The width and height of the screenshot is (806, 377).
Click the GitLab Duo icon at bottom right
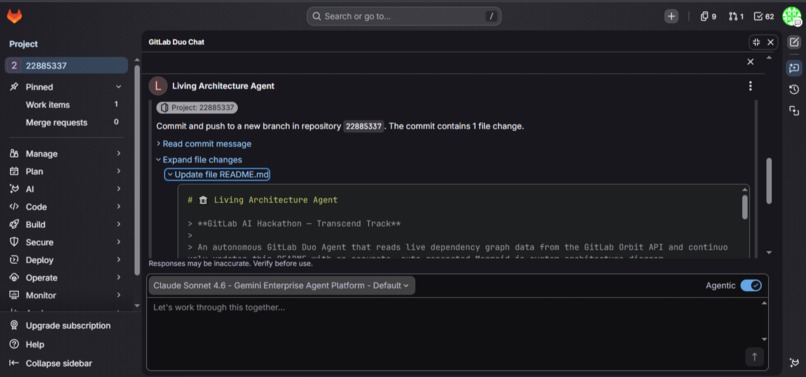(794, 363)
